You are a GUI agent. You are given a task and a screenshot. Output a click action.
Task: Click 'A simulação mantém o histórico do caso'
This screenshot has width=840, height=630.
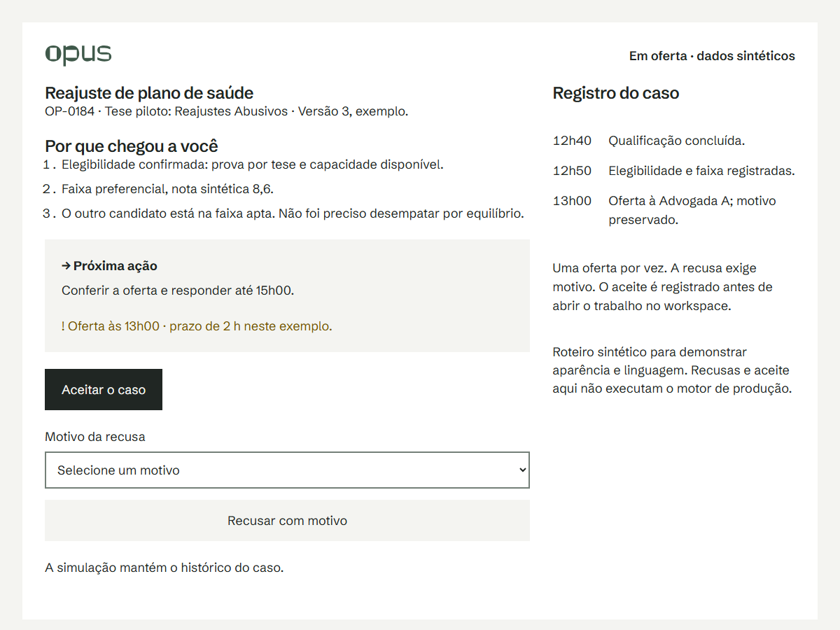pyautogui.click(x=164, y=568)
